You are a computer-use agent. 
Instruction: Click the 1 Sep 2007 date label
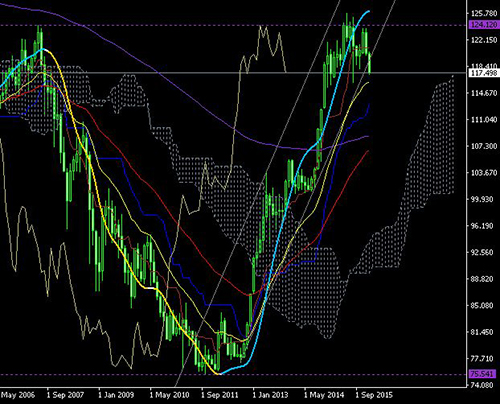65,395
